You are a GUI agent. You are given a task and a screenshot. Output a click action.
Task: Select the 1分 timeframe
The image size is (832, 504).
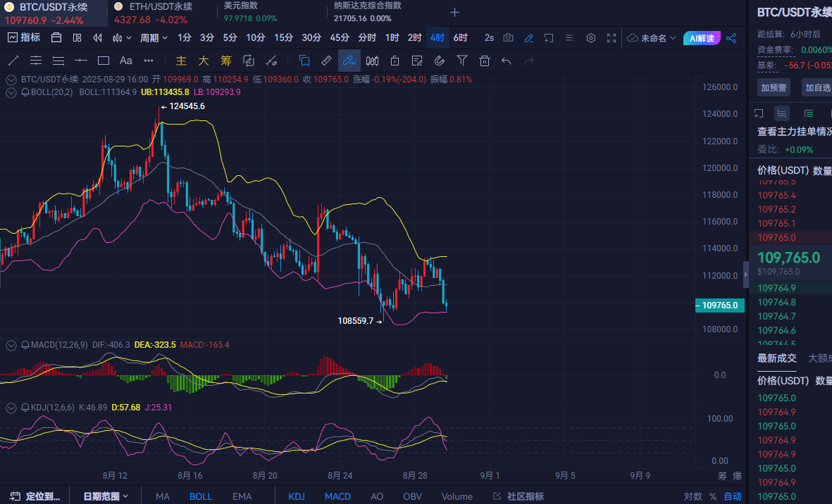[x=184, y=37]
